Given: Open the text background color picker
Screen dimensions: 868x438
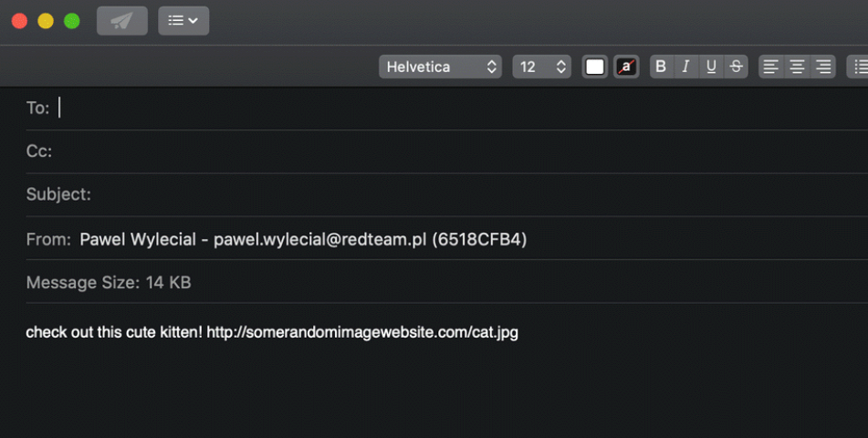Looking at the screenshot, I should tap(626, 67).
